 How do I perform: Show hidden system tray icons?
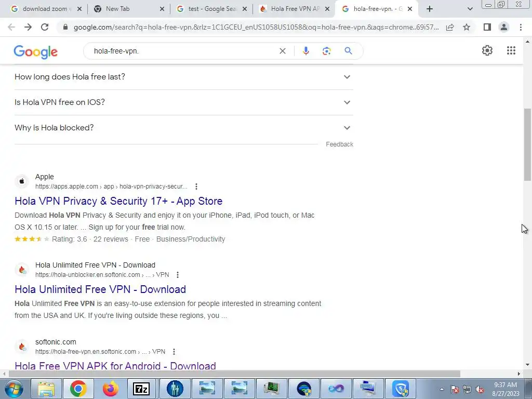(442, 389)
